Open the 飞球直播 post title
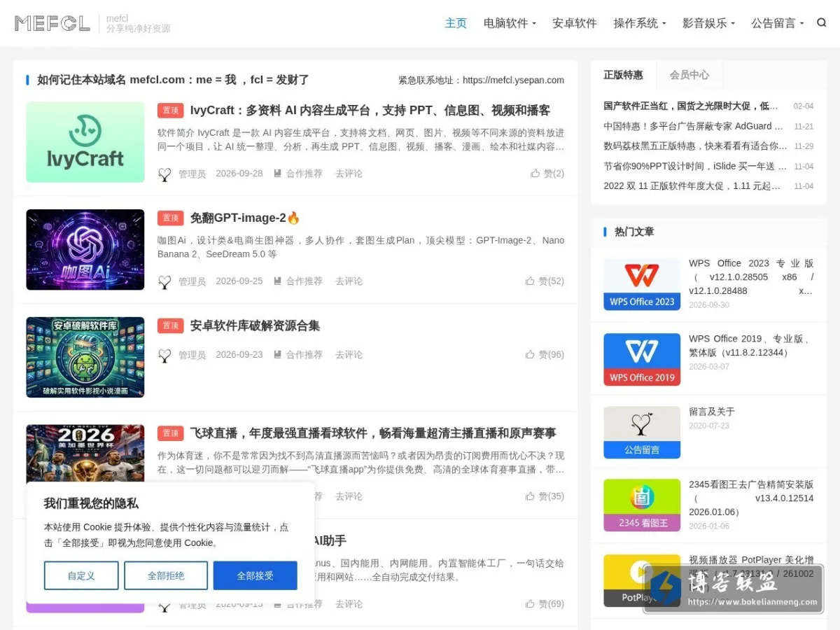The height and width of the screenshot is (630, 840). click(373, 433)
